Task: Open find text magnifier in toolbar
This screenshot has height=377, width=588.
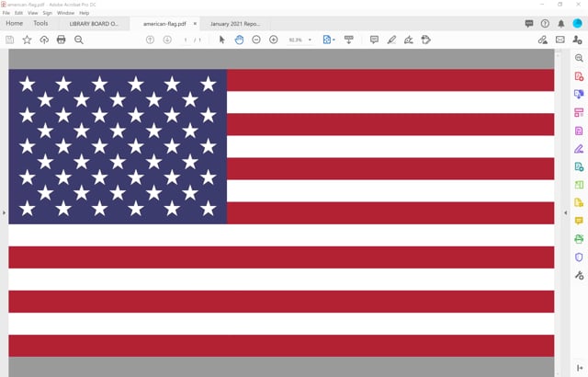Action: coord(79,40)
